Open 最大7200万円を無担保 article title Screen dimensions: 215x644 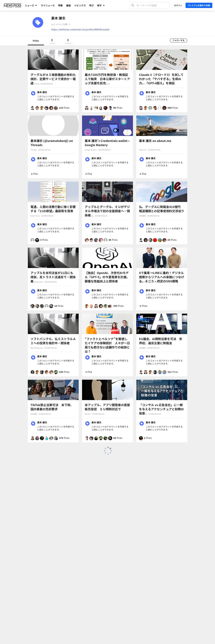tap(107, 79)
